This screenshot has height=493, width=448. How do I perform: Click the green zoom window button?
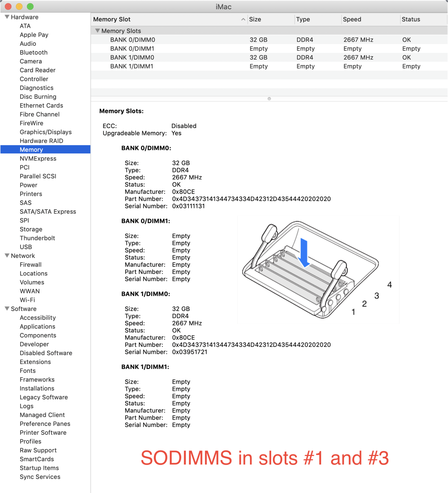pyautogui.click(x=30, y=7)
